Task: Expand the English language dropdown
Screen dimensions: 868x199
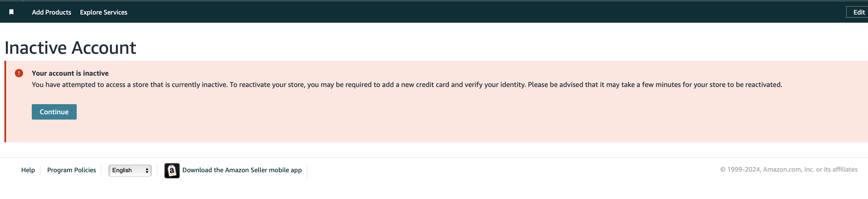Action: click(130, 170)
